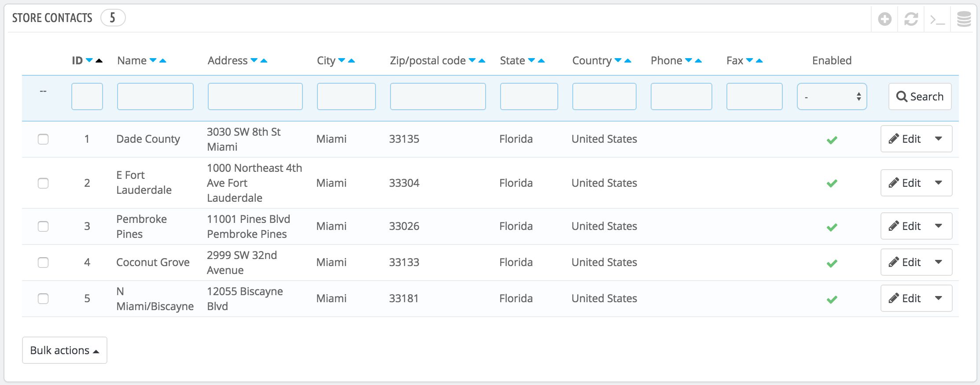Click the add new store plus icon
This screenshot has height=385, width=980.
point(884,19)
